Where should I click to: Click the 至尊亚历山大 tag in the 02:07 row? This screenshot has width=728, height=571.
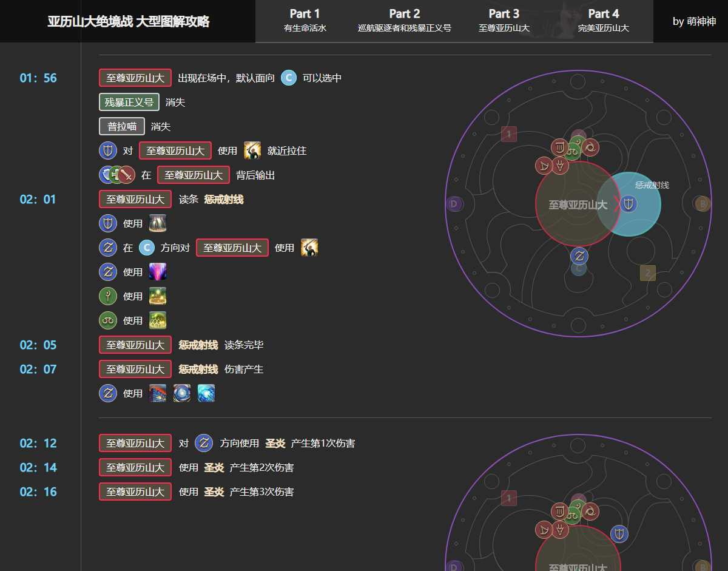click(135, 369)
